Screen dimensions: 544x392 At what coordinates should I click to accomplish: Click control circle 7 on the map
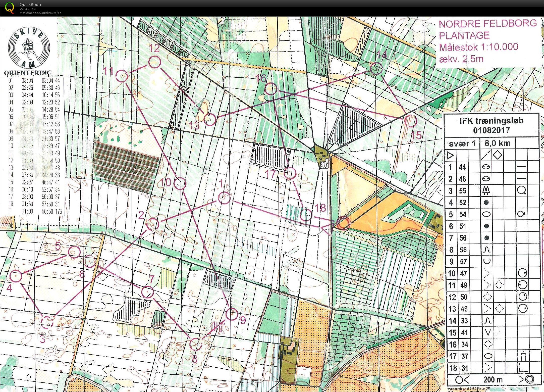pyautogui.click(x=147, y=292)
